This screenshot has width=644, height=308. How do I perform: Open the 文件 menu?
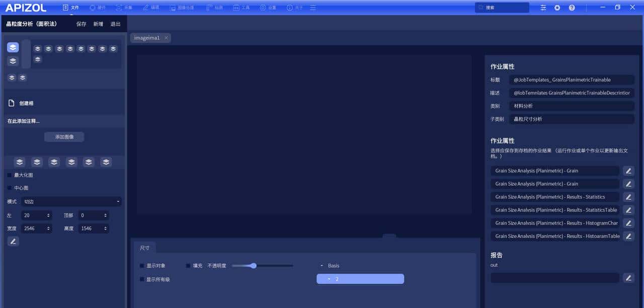click(x=71, y=8)
